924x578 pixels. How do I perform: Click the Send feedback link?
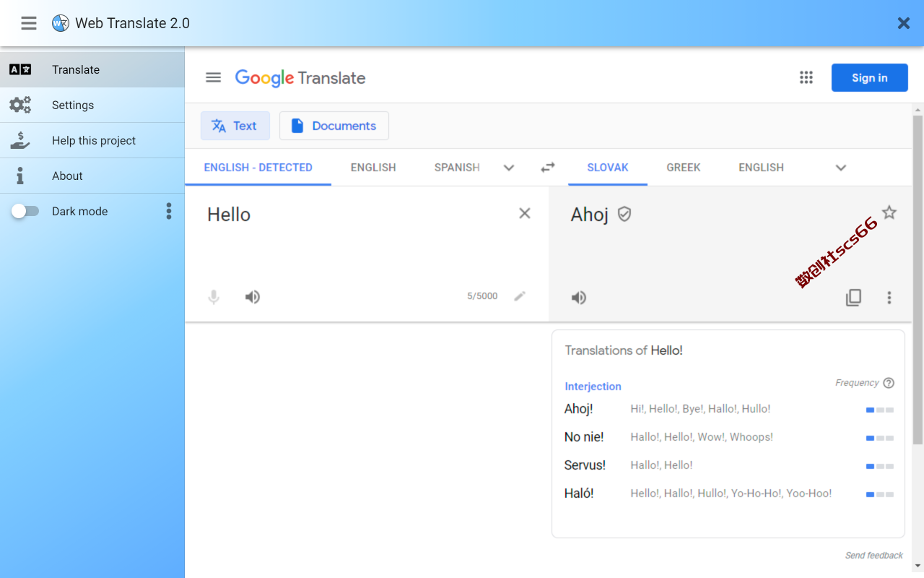click(x=874, y=556)
